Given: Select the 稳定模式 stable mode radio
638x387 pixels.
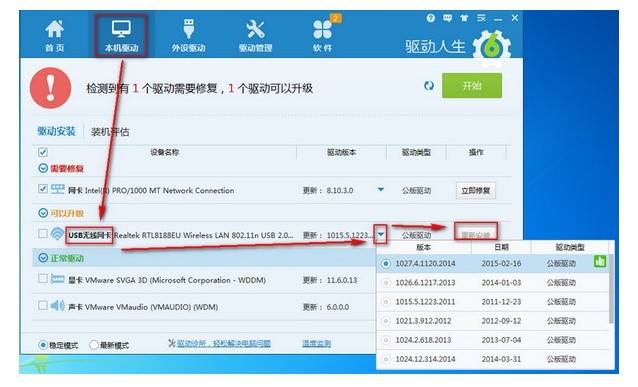Looking at the screenshot, I should point(43,345).
